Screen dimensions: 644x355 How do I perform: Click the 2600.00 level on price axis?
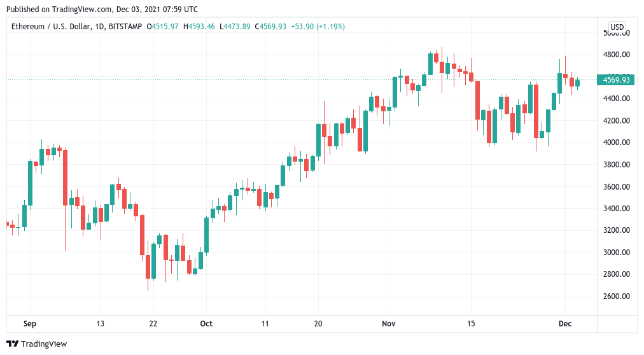click(616, 296)
